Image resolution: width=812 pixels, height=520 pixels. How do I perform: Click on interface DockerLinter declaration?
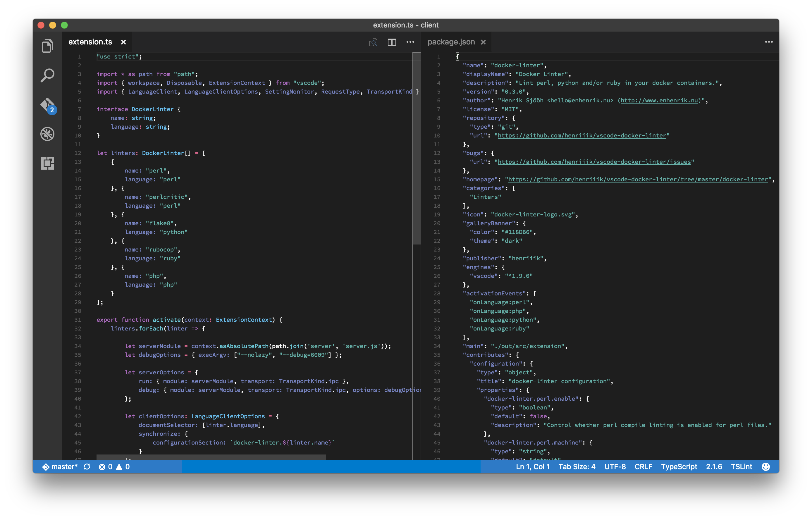tap(138, 109)
